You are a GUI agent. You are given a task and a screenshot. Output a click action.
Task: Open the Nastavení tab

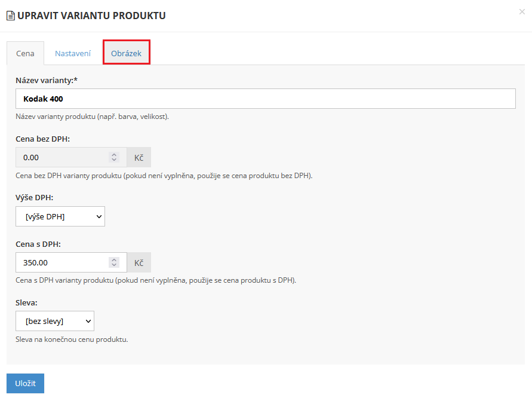(73, 53)
